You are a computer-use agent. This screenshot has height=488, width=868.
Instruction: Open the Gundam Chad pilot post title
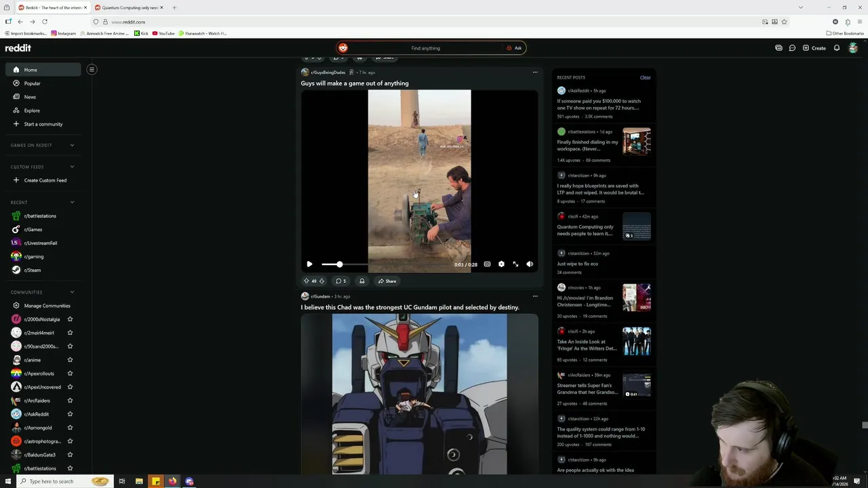pos(410,307)
